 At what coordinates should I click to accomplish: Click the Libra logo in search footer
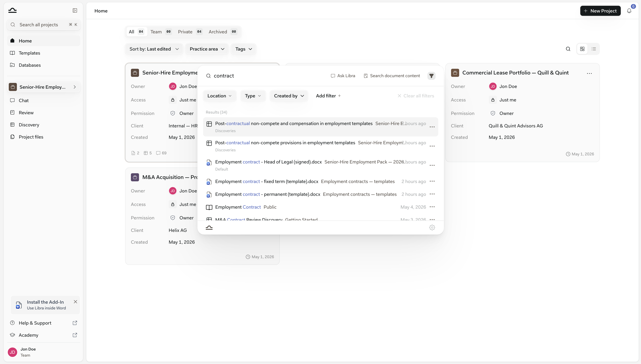pyautogui.click(x=209, y=227)
